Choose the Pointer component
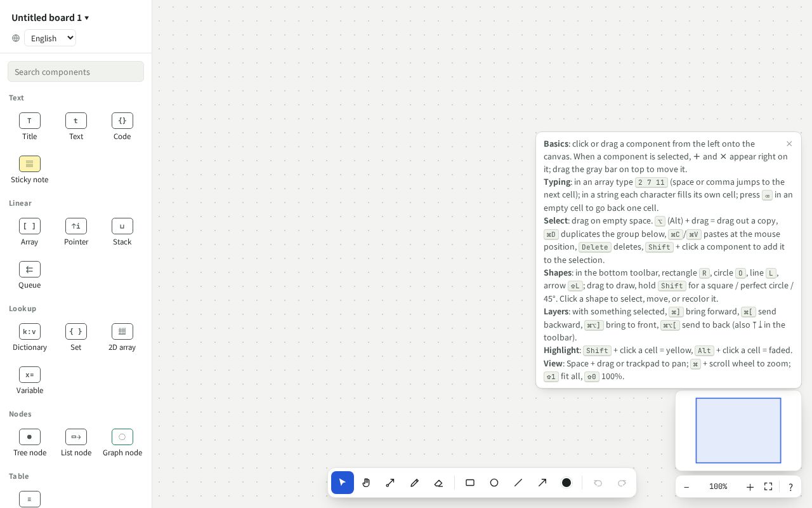Image resolution: width=812 pixels, height=508 pixels. [x=76, y=232]
